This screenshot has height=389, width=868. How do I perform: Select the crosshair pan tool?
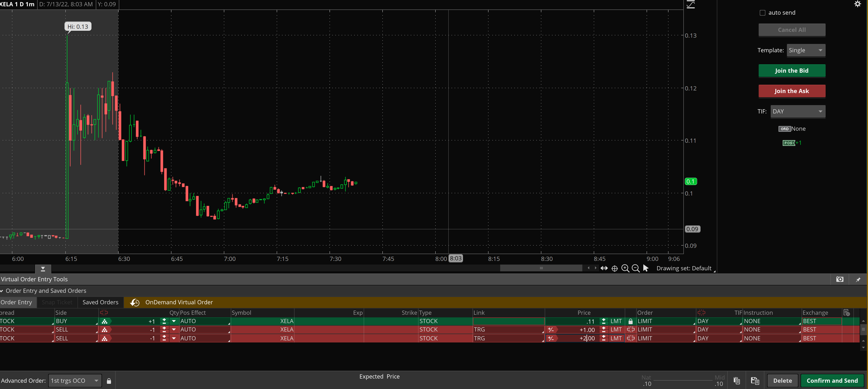[615, 268]
